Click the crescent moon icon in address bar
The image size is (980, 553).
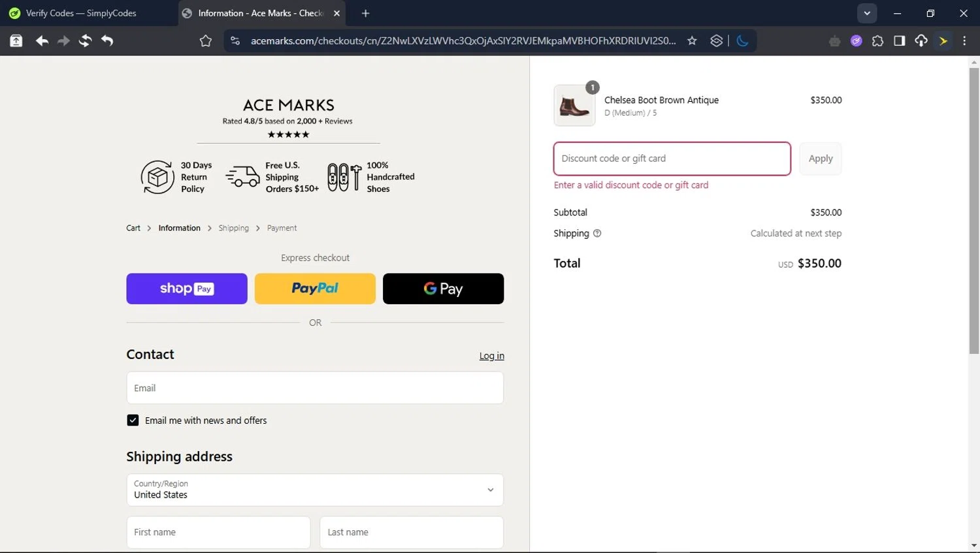click(742, 41)
